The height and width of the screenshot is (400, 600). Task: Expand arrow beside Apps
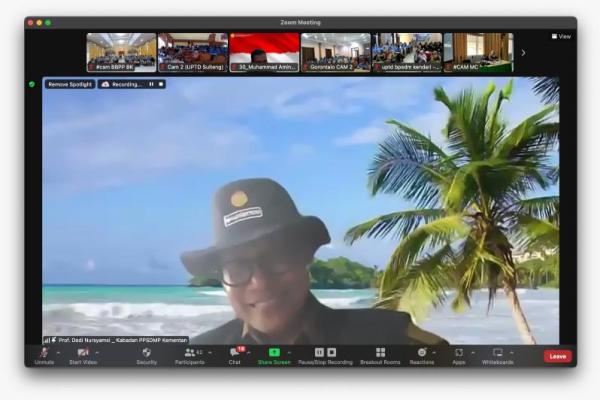(x=473, y=353)
